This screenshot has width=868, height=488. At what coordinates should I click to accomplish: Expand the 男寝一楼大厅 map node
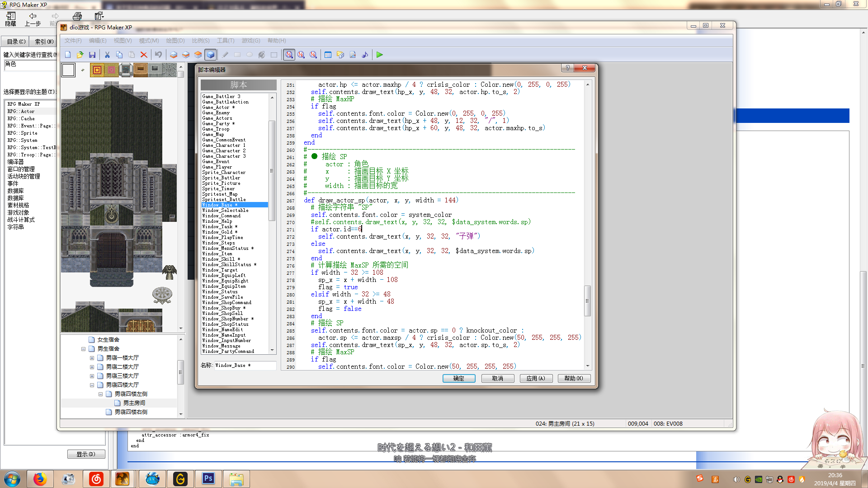[x=92, y=358]
